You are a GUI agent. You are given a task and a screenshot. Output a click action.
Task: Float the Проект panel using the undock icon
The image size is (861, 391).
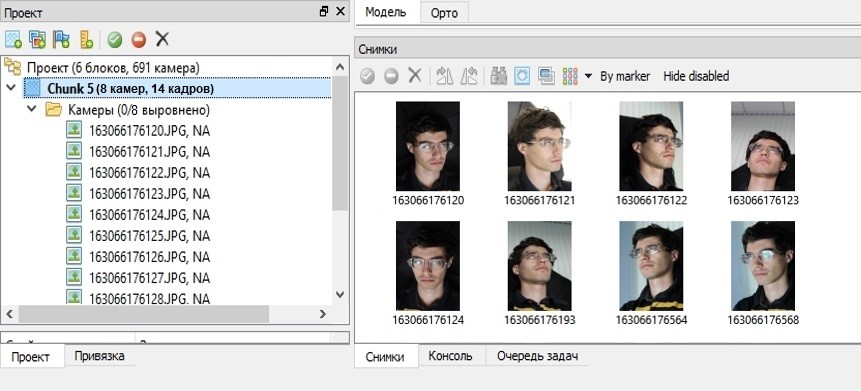pos(324,12)
